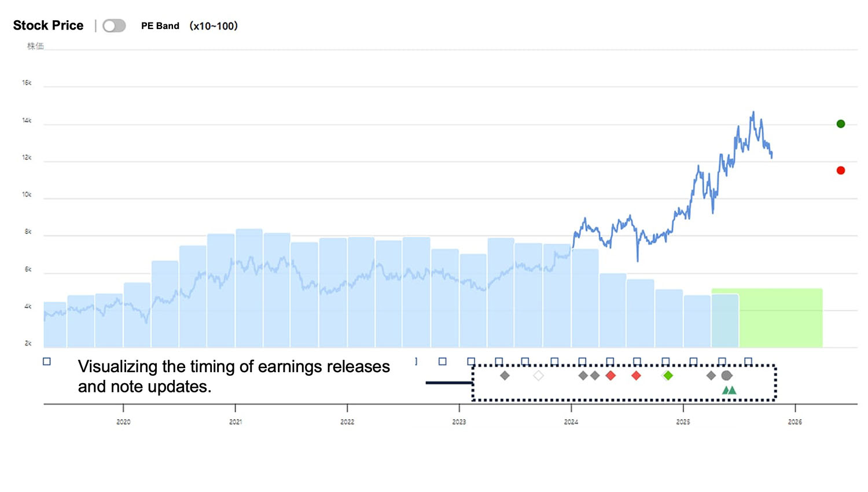Click the tallest blue bar near 2021
This screenshot has height=492, width=868.
[x=249, y=289]
